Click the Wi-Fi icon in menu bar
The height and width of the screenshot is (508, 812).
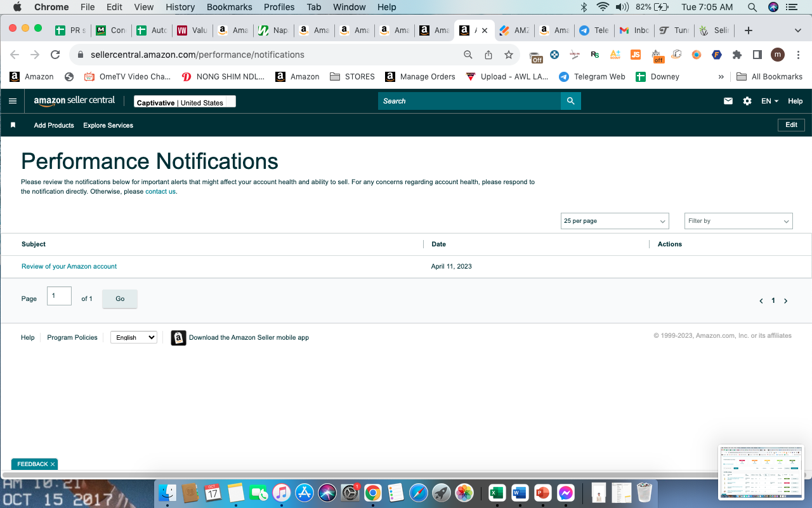click(603, 7)
